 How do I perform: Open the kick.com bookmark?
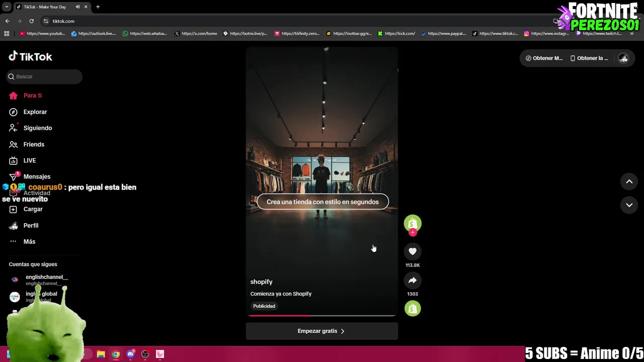[396, 34]
